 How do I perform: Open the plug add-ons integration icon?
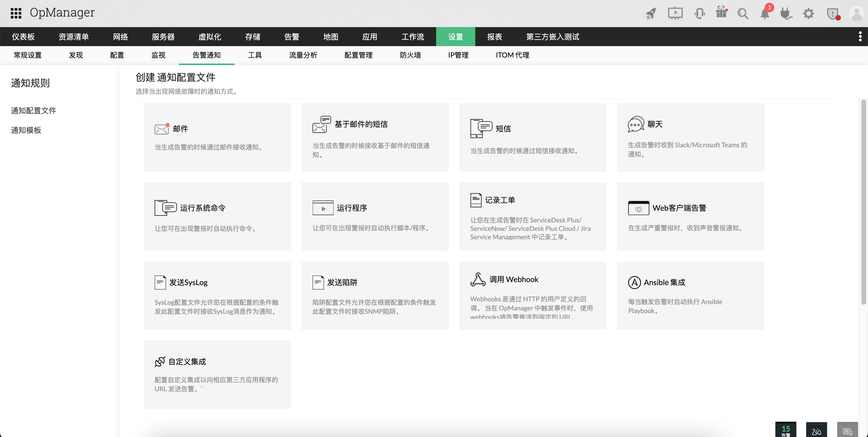click(786, 14)
